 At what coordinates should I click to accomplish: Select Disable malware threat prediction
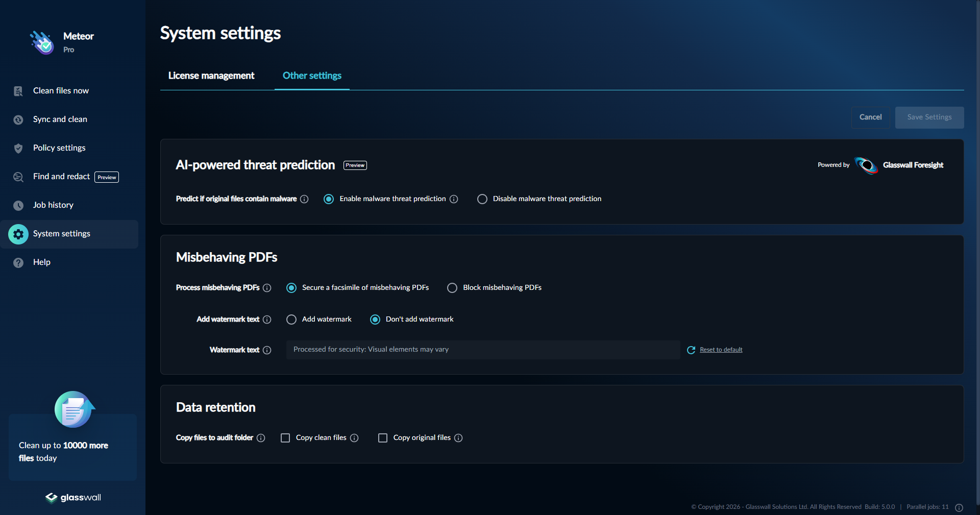pos(482,199)
